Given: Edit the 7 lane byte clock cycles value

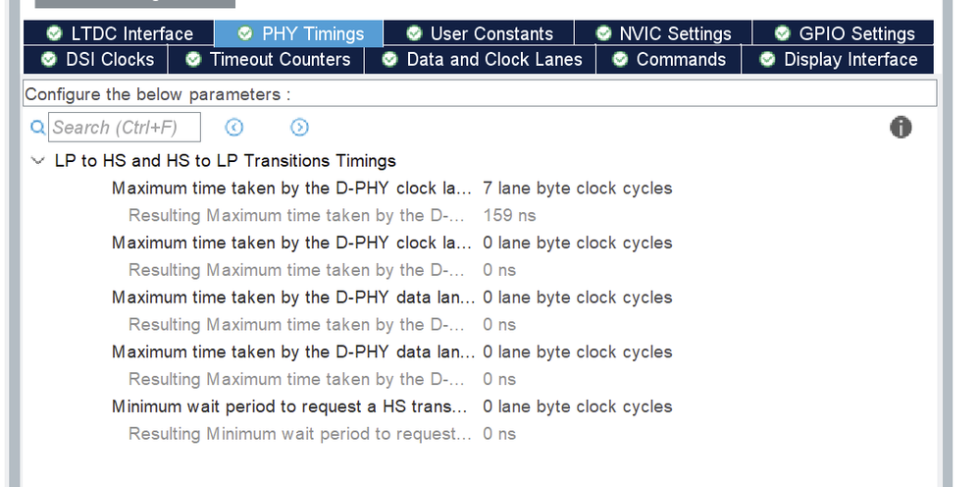Looking at the screenshot, I should (577, 189).
